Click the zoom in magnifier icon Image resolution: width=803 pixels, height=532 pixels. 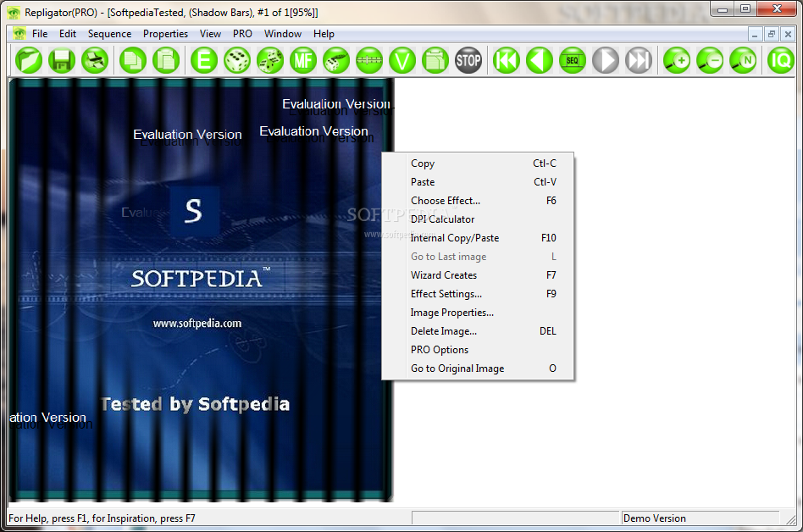click(x=677, y=60)
